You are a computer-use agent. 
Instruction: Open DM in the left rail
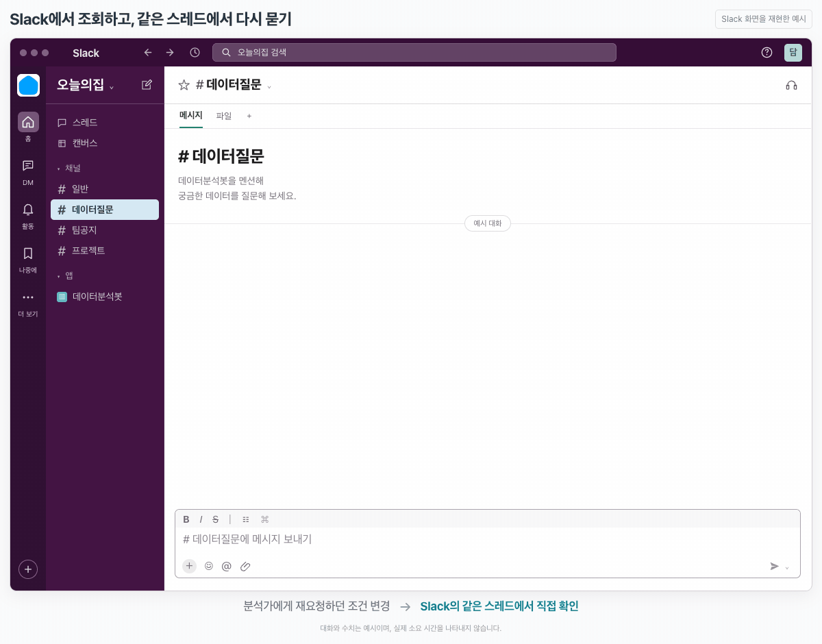click(x=28, y=166)
